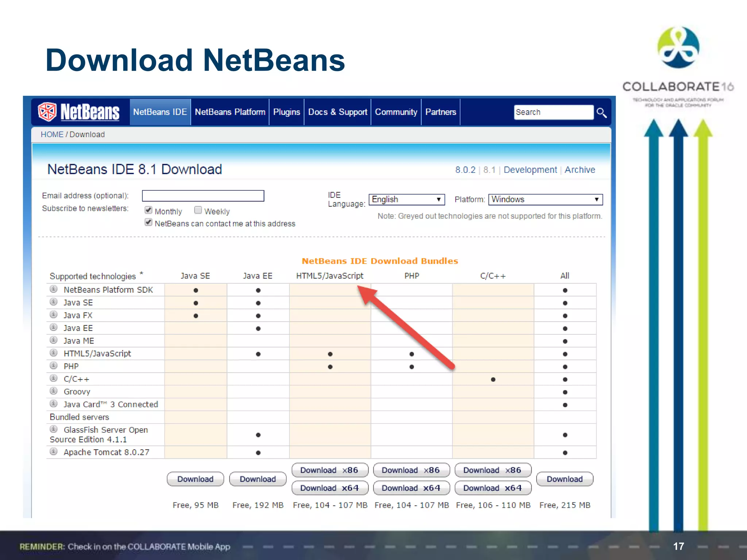Screen dimensions: 747x560
Task: Click the 'Bundled servers' row label
Action: point(80,417)
